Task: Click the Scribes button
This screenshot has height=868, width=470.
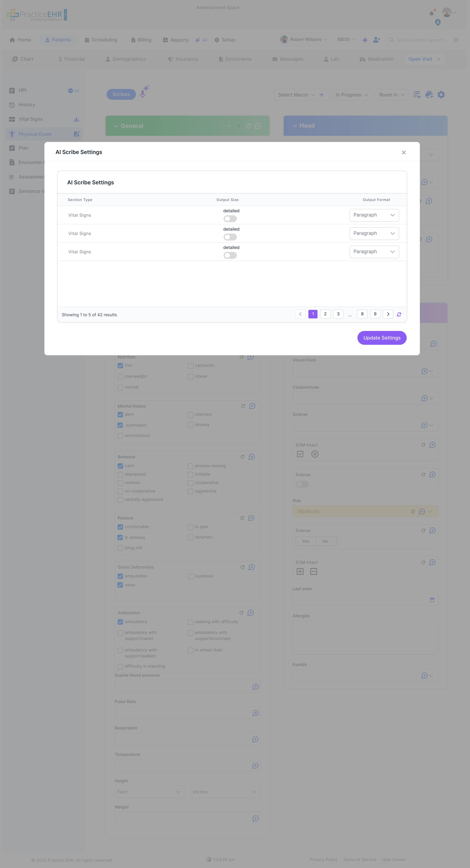Action: [x=121, y=94]
